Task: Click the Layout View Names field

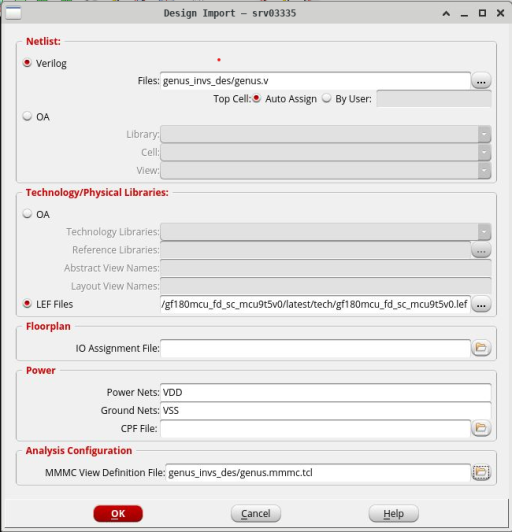Action: (x=326, y=286)
